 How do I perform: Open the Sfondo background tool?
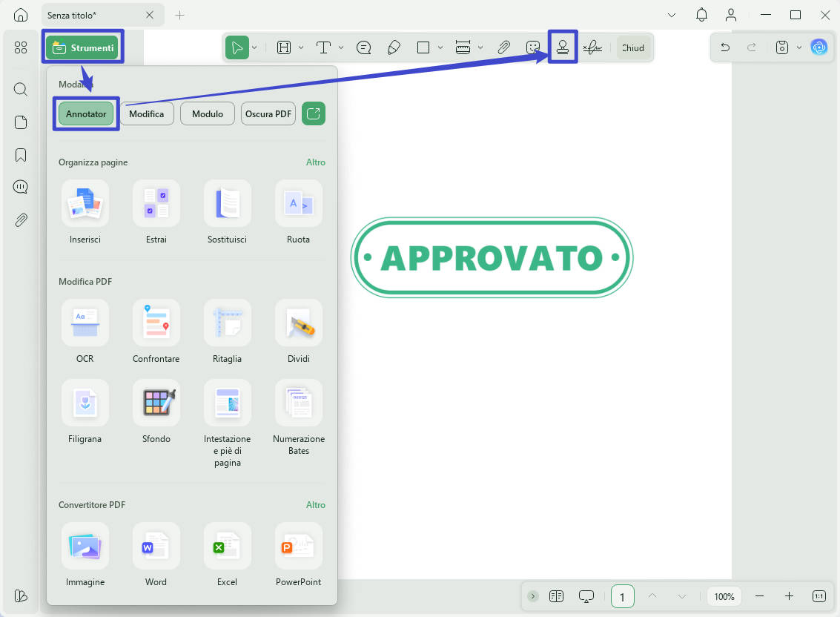(156, 412)
